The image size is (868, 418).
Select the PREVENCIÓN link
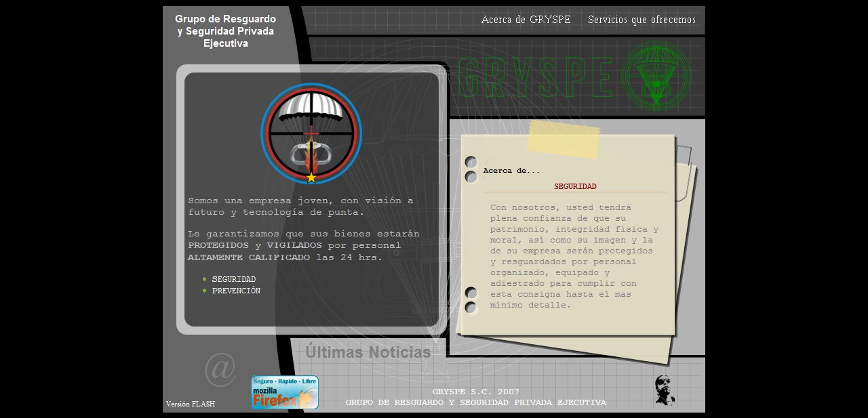pyautogui.click(x=236, y=291)
